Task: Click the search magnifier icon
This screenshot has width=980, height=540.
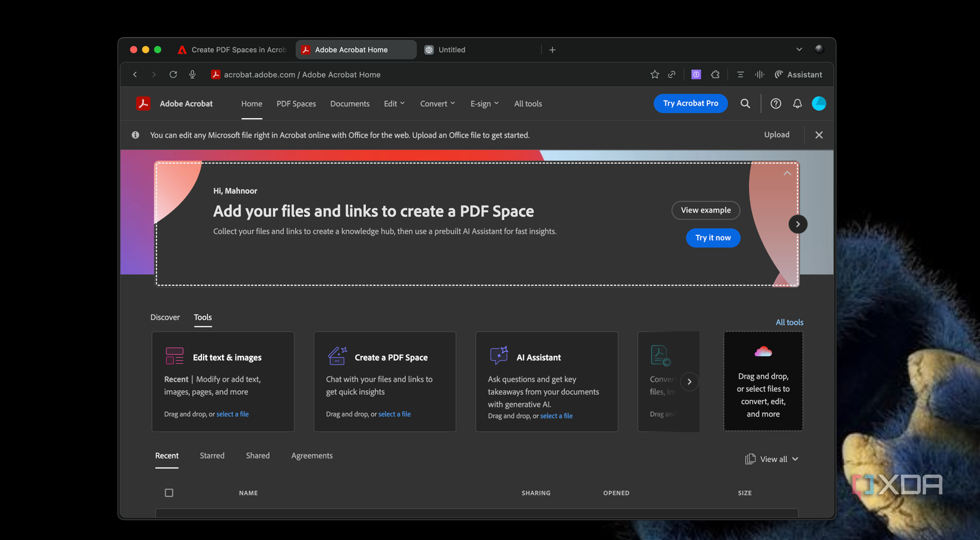Action: 745,103
